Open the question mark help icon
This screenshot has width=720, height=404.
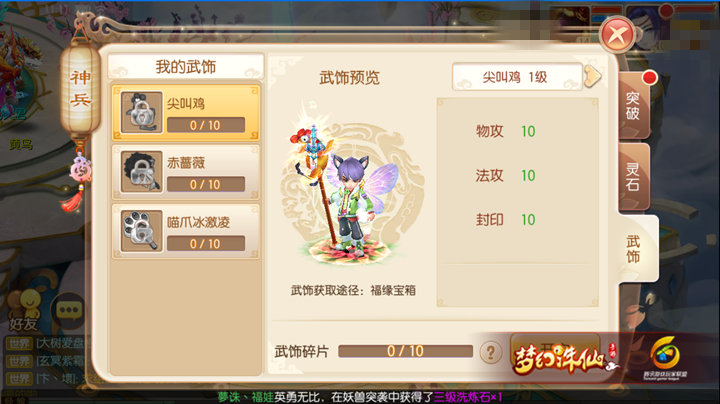pyautogui.click(x=490, y=353)
